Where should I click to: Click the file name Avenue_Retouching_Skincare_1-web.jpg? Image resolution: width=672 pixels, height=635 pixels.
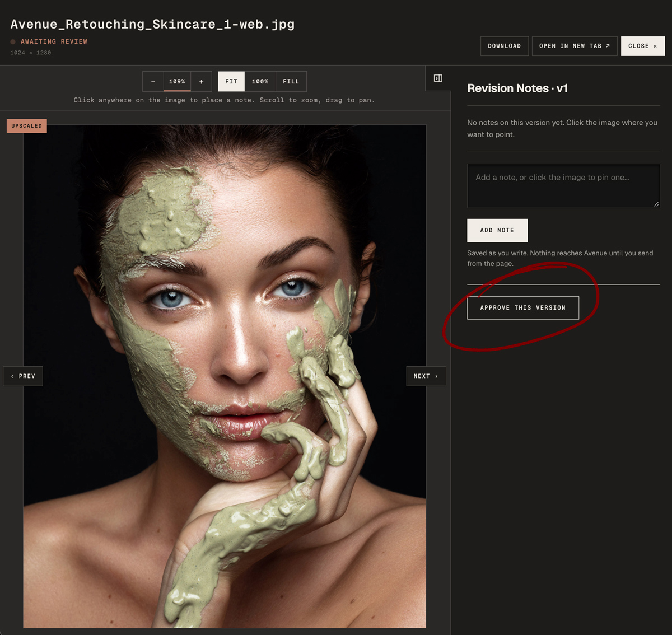(x=152, y=24)
